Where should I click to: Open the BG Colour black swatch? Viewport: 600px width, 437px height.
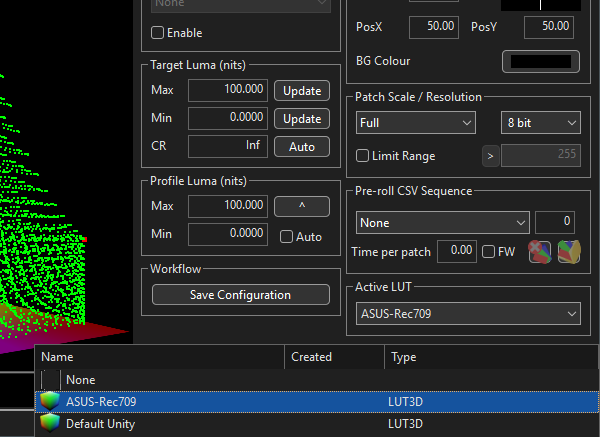[x=541, y=62]
